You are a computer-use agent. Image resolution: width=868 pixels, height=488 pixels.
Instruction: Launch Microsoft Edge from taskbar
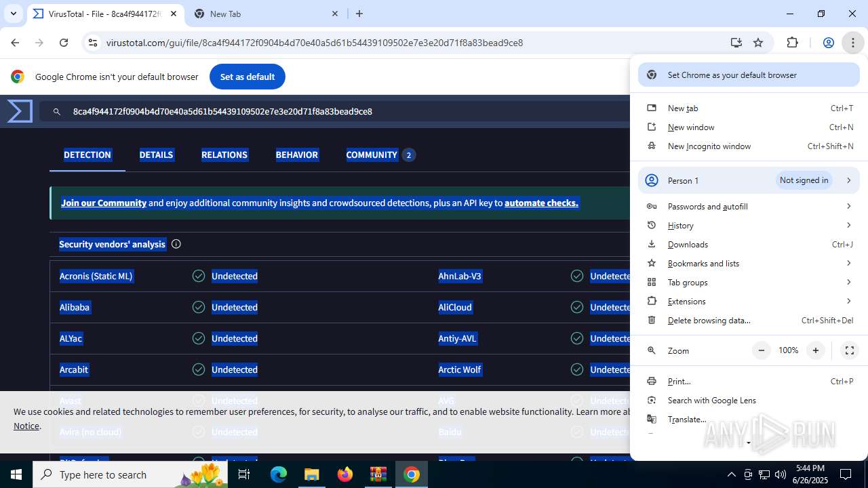tap(279, 474)
